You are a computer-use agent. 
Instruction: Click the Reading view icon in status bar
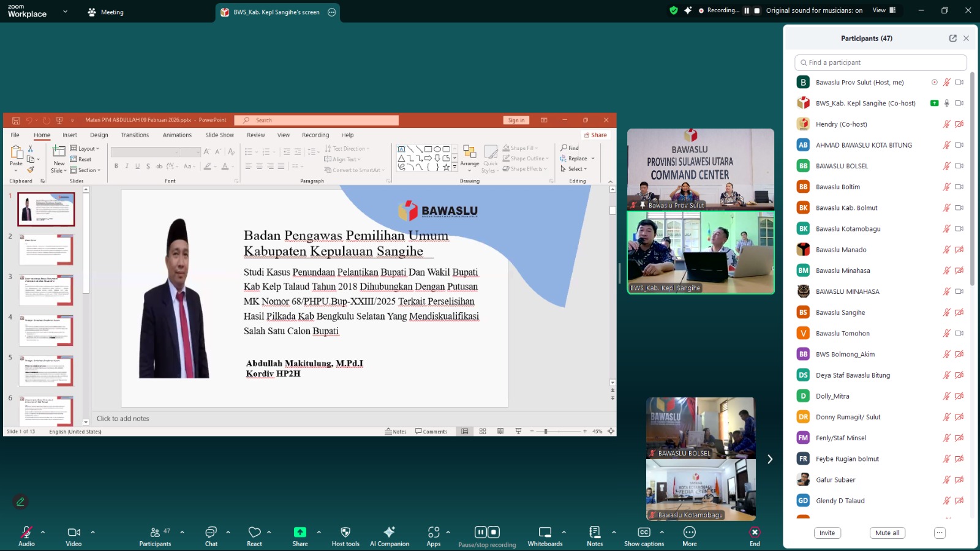click(500, 431)
